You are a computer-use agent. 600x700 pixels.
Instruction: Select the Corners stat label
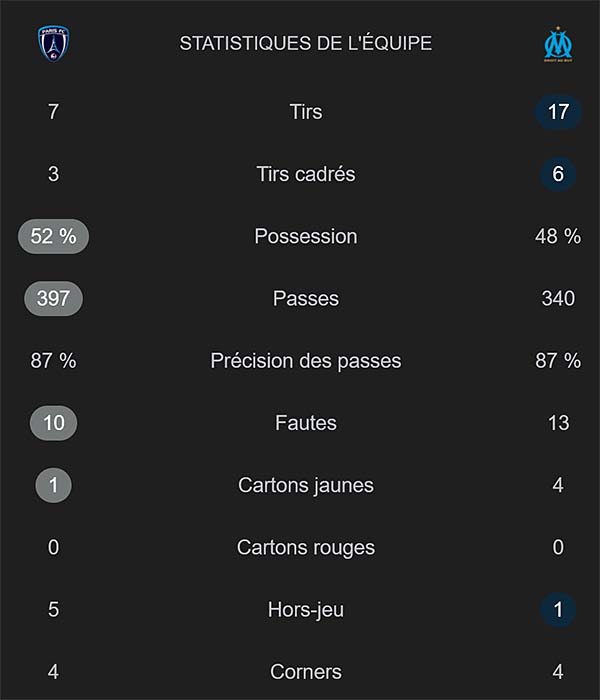[306, 672]
